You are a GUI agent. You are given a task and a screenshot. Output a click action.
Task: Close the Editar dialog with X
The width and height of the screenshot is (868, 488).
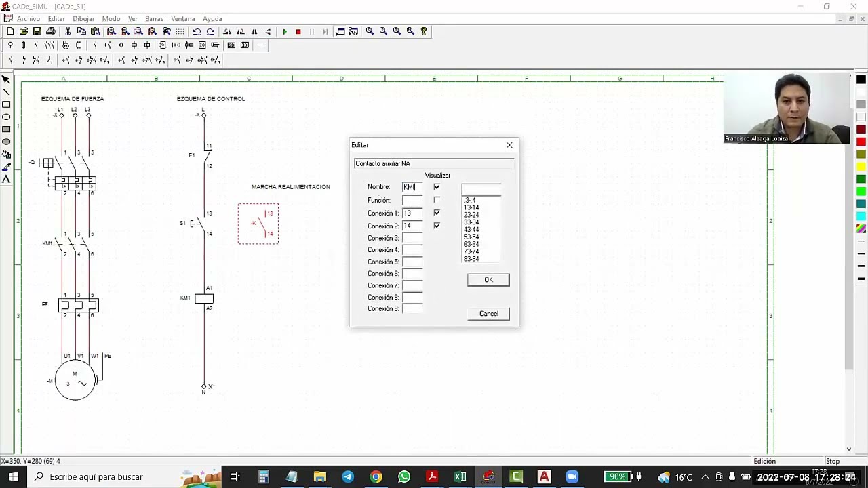point(509,145)
